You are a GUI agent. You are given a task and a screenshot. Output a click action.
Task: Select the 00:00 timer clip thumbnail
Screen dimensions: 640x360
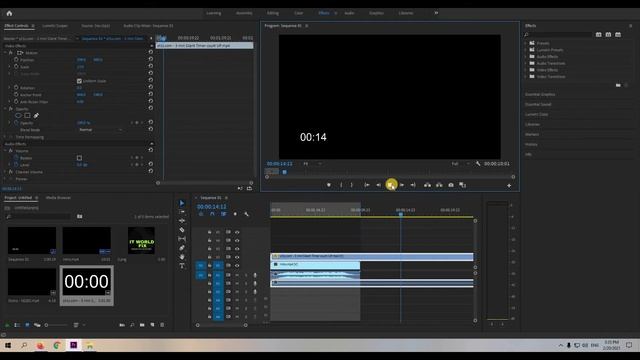87,282
